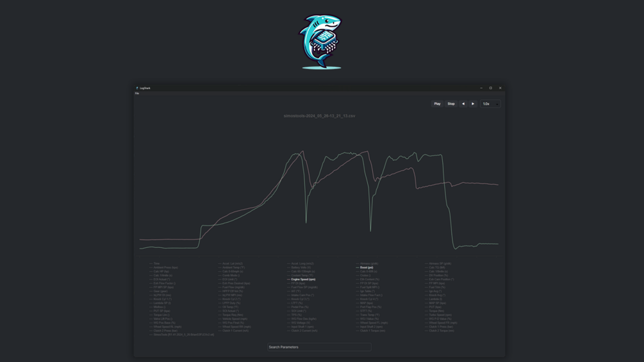This screenshot has width=644, height=362.
Task: Select the Turbo Speed (rpm) parameter
Action: click(x=438, y=315)
